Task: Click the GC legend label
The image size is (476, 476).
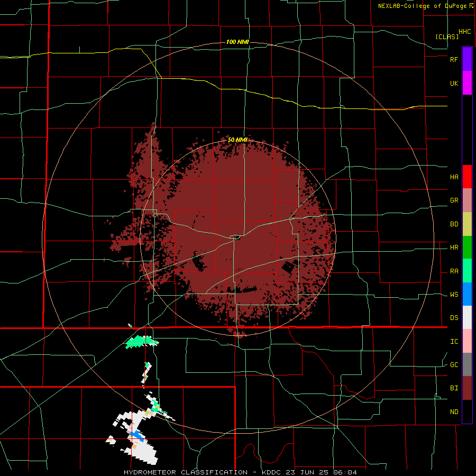Action: [x=454, y=365]
